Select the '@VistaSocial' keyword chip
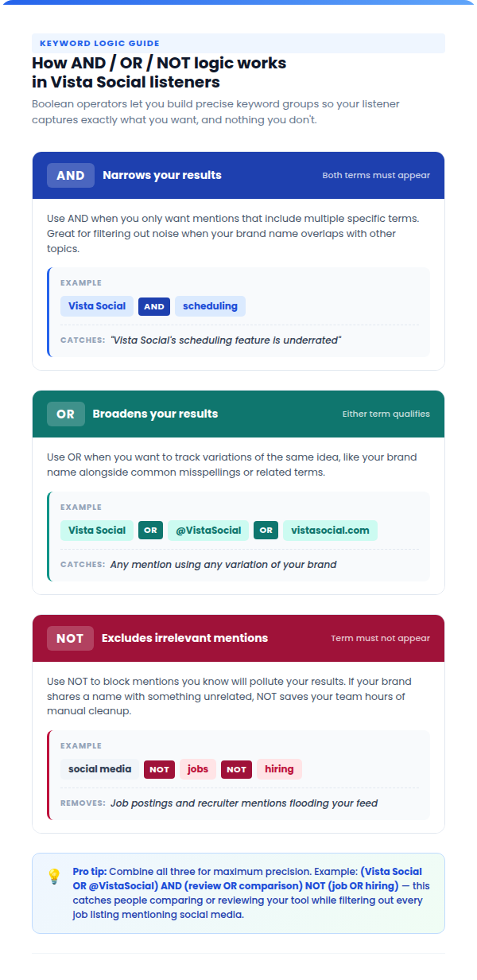477x980 pixels. [x=208, y=531]
